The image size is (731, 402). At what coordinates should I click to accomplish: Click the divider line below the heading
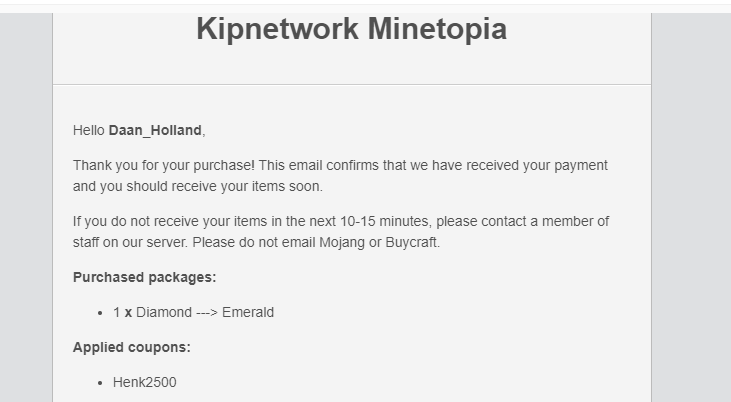[351, 85]
